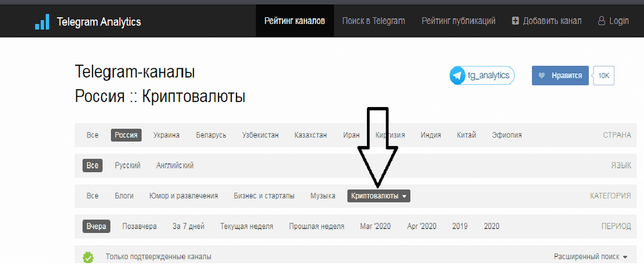The image size is (644, 277).
Task: Expand Расширенный поиск options
Action: [x=590, y=257]
